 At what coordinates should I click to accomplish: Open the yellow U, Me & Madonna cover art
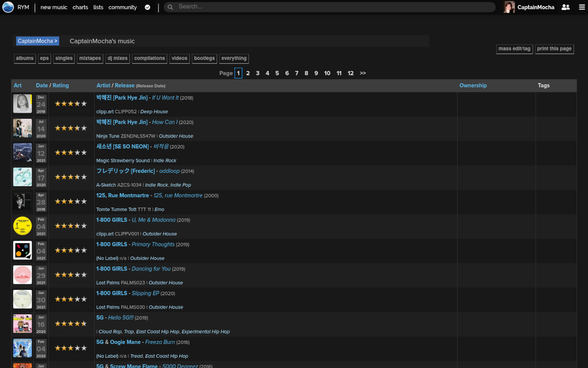[x=23, y=226]
